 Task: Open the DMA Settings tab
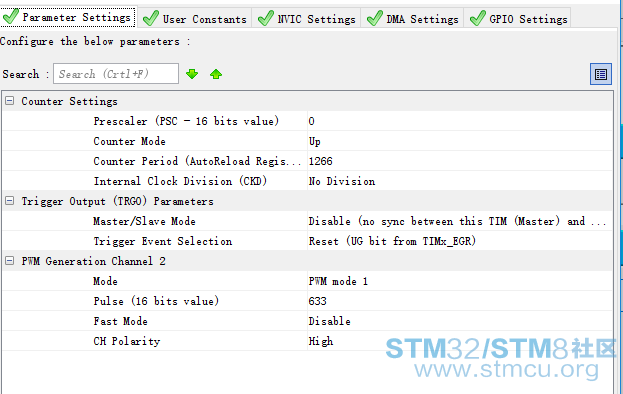[412, 18]
